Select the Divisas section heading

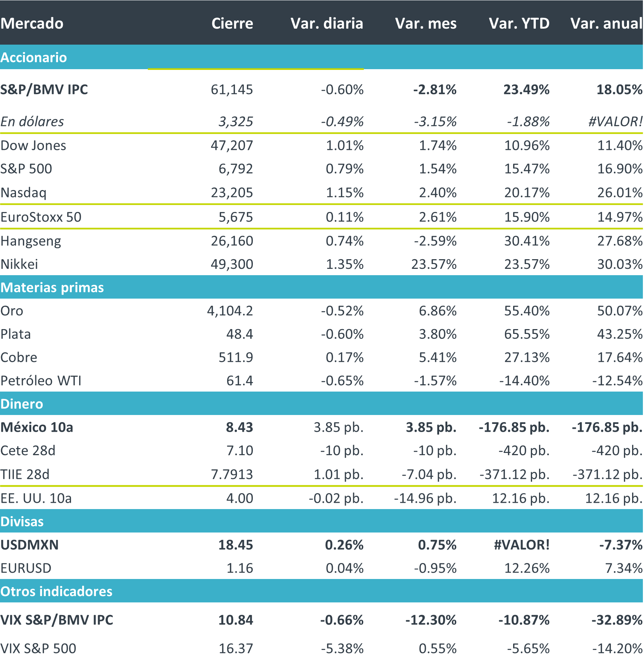[22, 521]
